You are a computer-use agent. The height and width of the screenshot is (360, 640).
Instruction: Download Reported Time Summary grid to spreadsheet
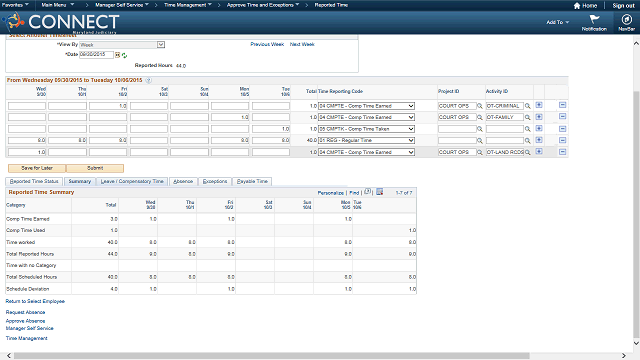(x=380, y=192)
